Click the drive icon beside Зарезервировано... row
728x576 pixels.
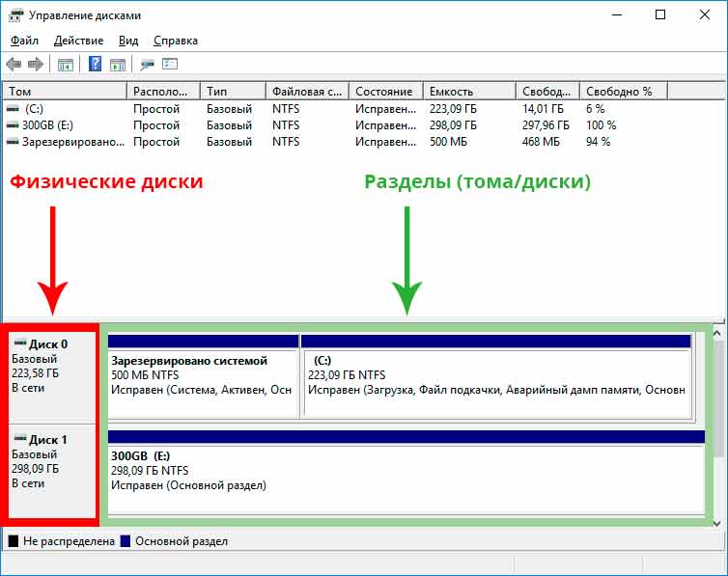coord(13,142)
